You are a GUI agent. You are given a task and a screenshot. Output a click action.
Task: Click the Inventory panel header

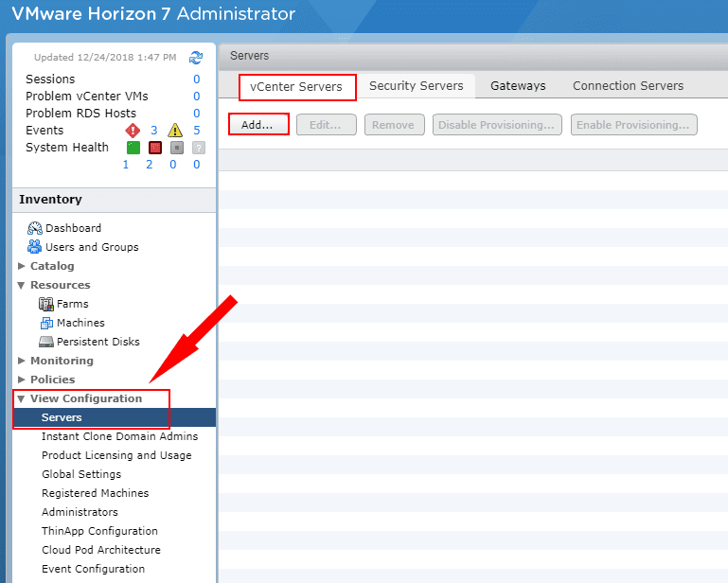click(115, 200)
